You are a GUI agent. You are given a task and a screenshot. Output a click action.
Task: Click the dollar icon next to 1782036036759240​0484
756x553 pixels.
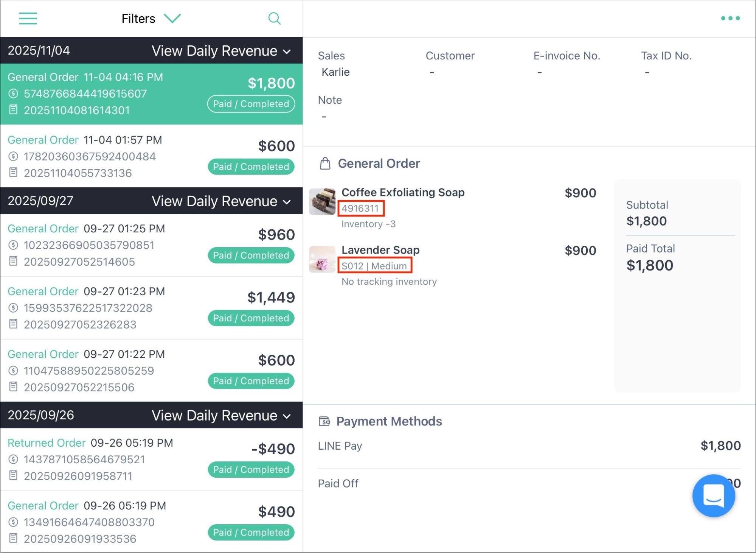tap(13, 156)
